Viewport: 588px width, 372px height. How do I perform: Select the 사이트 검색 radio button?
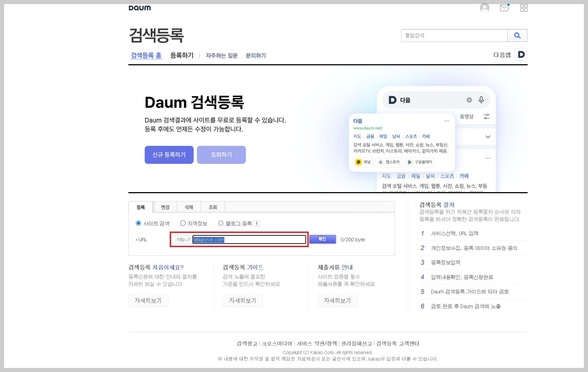coord(138,223)
